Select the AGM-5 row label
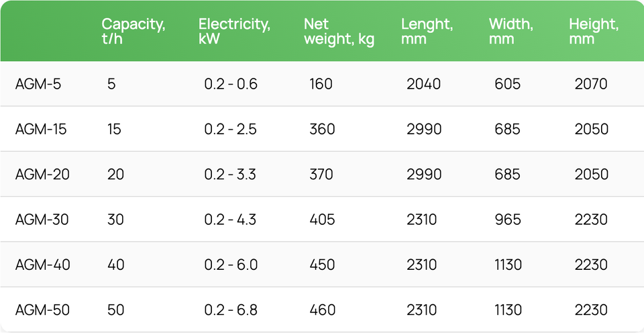Viewport: 644px width, 333px height. click(x=38, y=84)
